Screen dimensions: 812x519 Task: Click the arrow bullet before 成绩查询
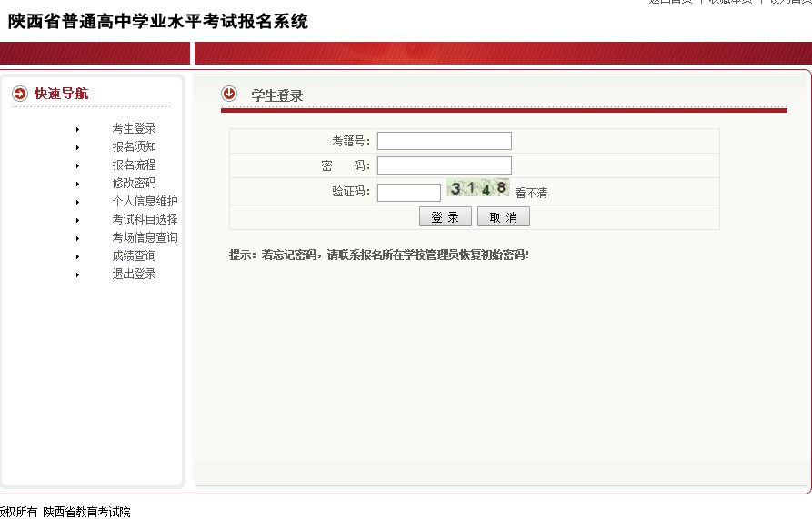pyautogui.click(x=78, y=256)
